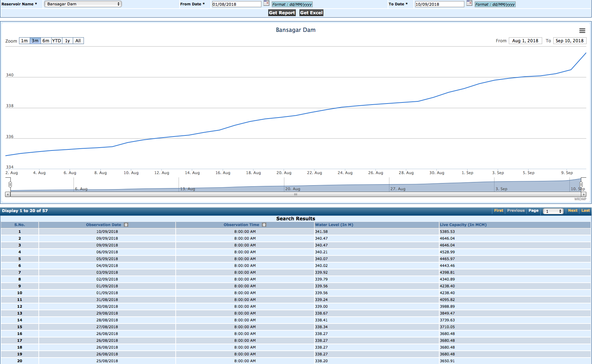Click the Get Report button
This screenshot has width=592, height=364.
tap(282, 13)
